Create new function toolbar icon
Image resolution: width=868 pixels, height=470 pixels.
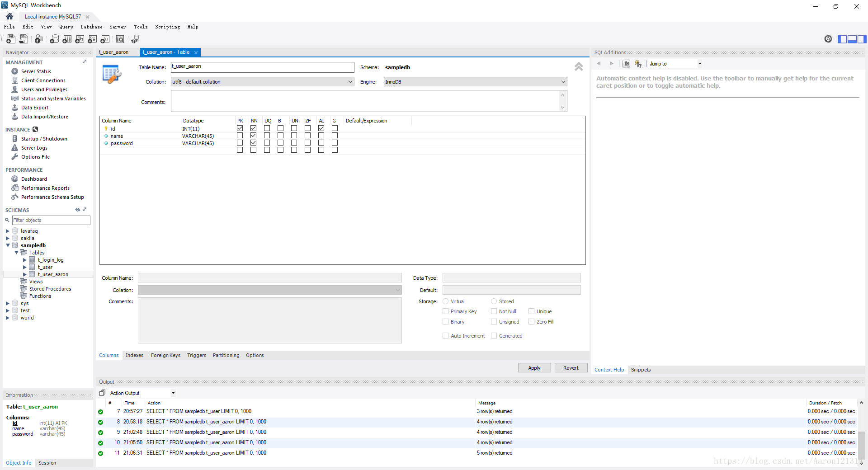tap(105, 39)
